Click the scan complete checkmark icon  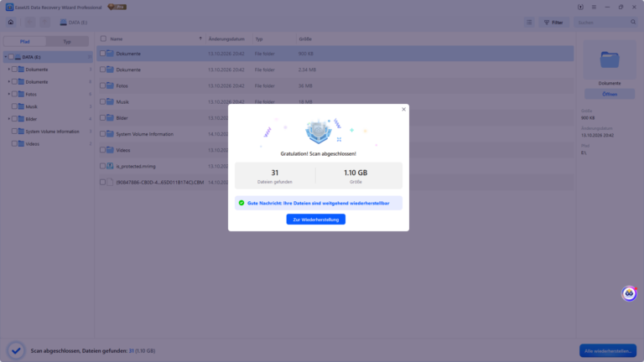(16, 351)
